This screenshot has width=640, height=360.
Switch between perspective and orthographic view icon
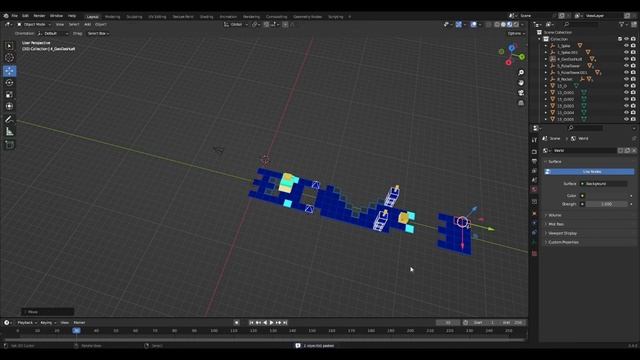521,103
